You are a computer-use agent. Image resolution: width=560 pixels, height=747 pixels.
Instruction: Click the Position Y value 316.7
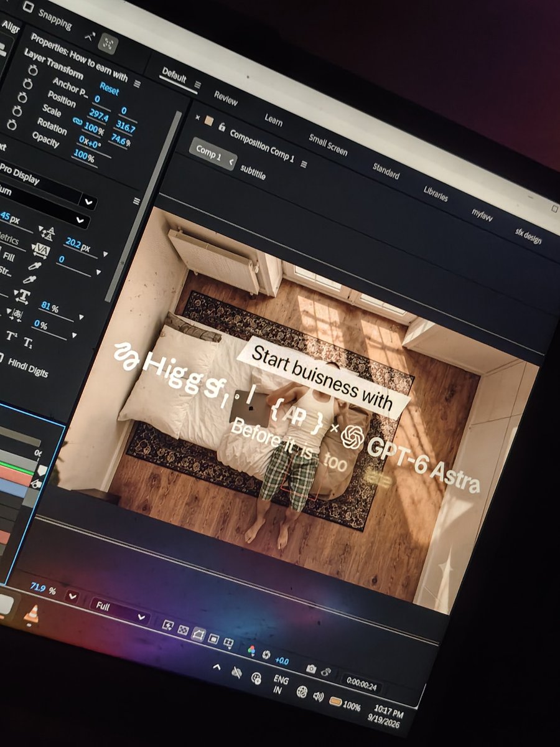pyautogui.click(x=125, y=128)
